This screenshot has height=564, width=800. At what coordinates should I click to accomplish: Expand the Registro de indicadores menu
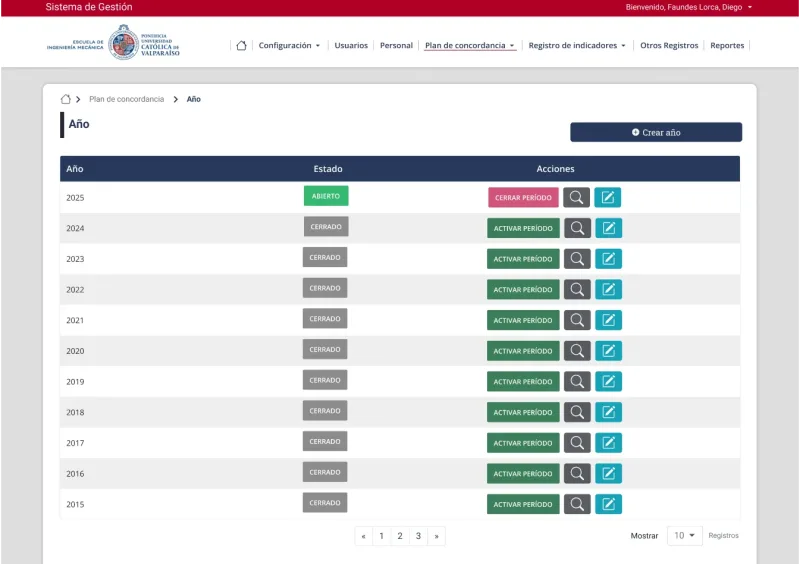coord(577,45)
